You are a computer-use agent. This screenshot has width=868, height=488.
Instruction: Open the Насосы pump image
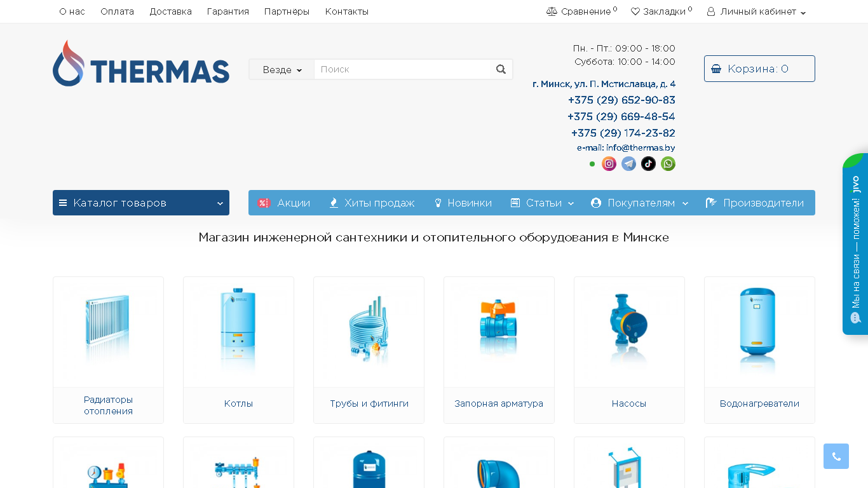click(629, 332)
